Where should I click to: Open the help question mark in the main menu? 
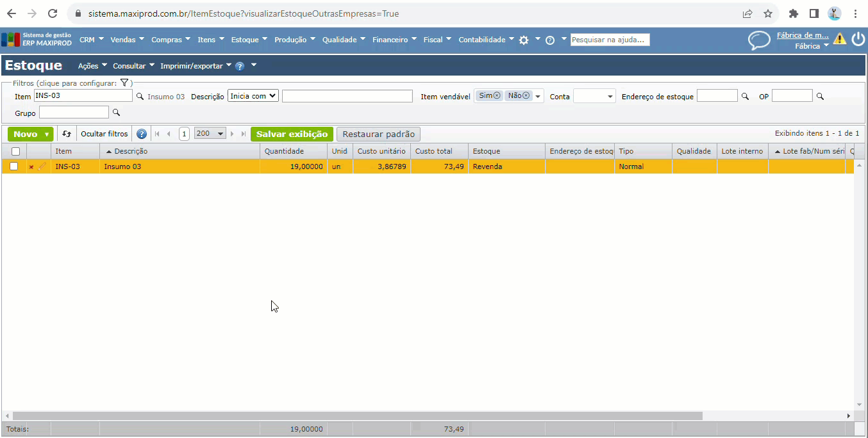coord(550,40)
